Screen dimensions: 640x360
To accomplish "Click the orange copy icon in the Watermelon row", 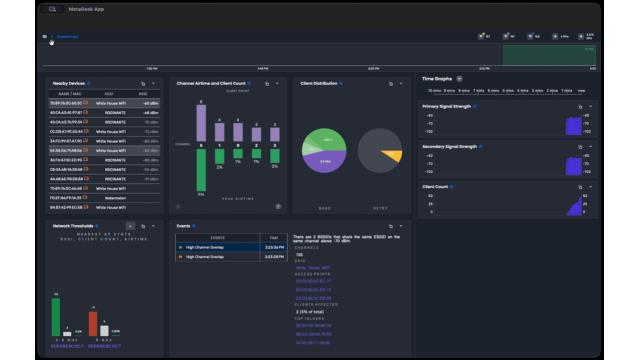I will coord(85,198).
